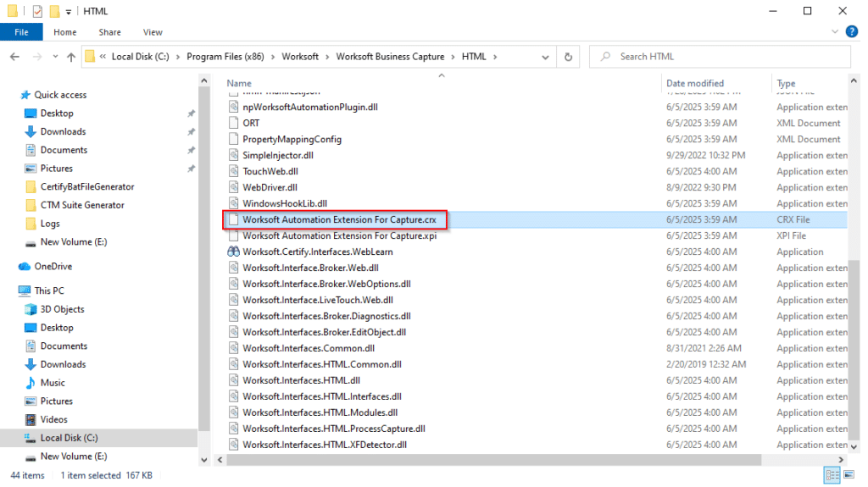Switch to Details view icon in status bar
The image size is (868, 487).
(832, 475)
